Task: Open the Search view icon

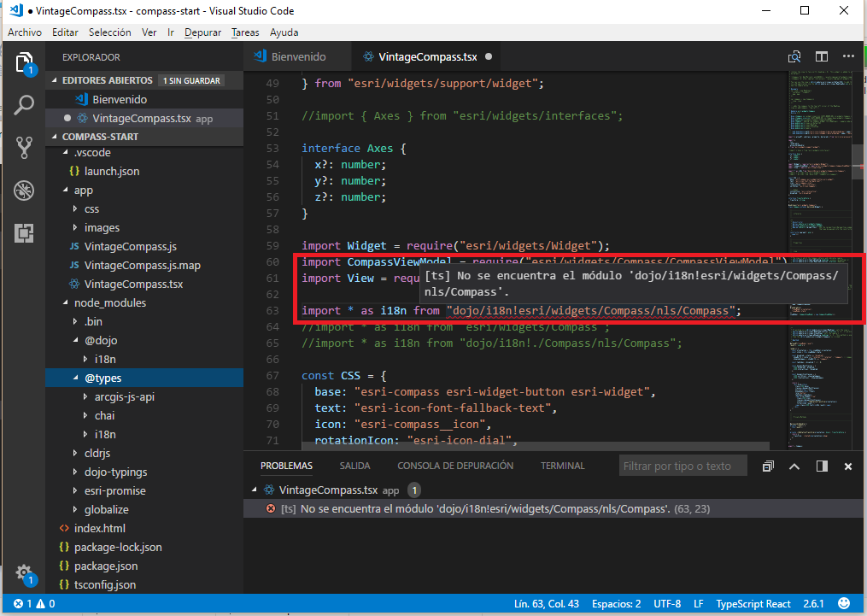Action: pos(24,104)
